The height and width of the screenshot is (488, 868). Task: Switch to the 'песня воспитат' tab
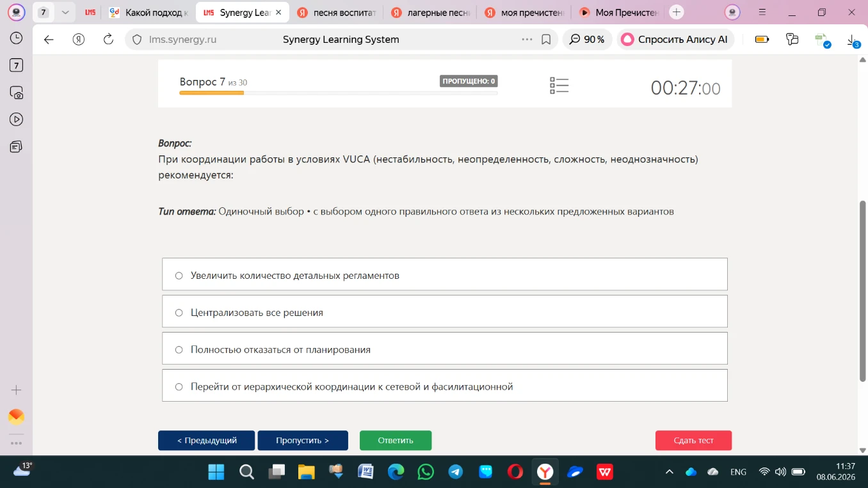pyautogui.click(x=337, y=12)
